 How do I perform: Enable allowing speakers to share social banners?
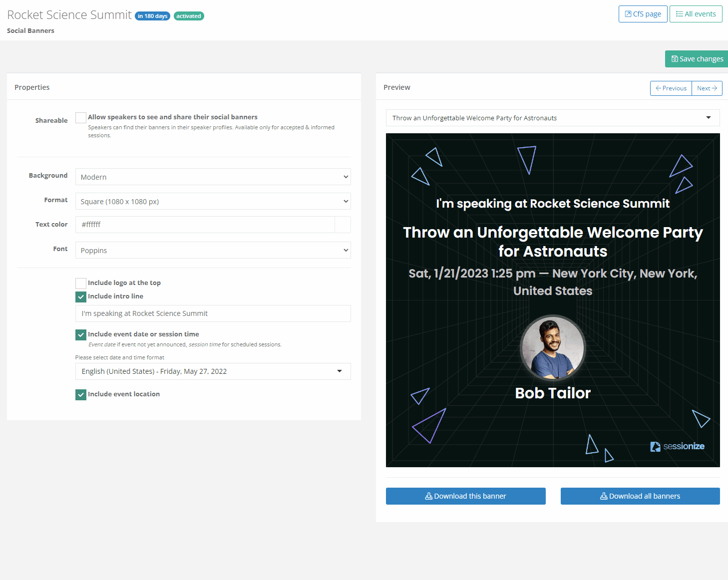[81, 118]
